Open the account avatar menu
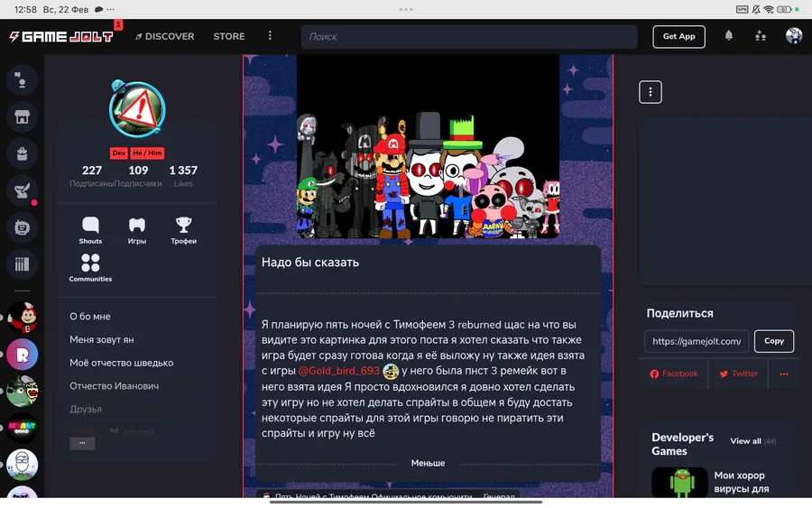The height and width of the screenshot is (508, 812). [794, 36]
